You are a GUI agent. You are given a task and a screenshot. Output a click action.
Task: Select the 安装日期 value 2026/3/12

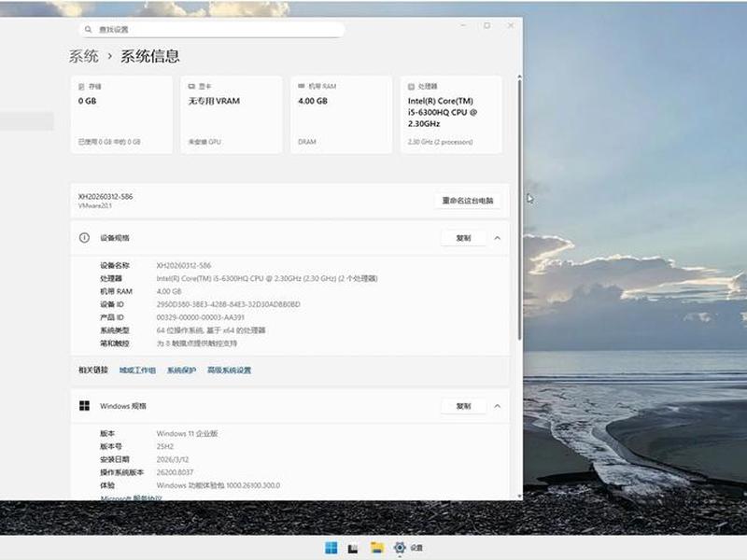click(173, 459)
